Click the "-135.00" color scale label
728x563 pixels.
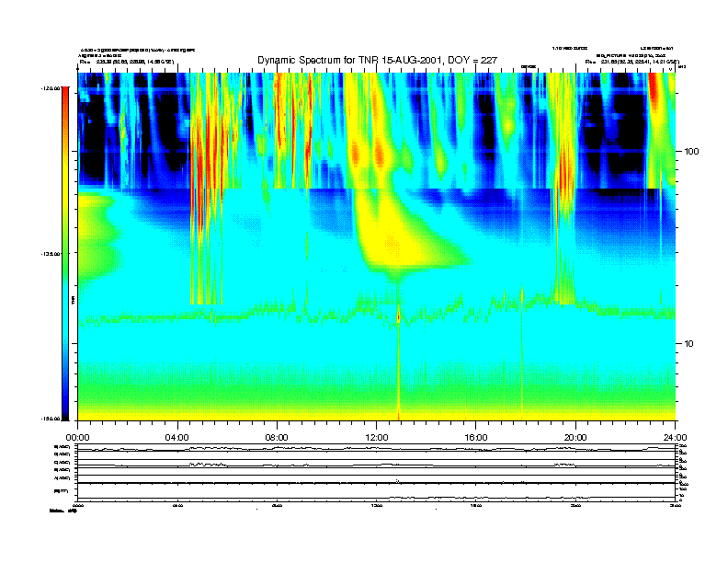point(51,254)
